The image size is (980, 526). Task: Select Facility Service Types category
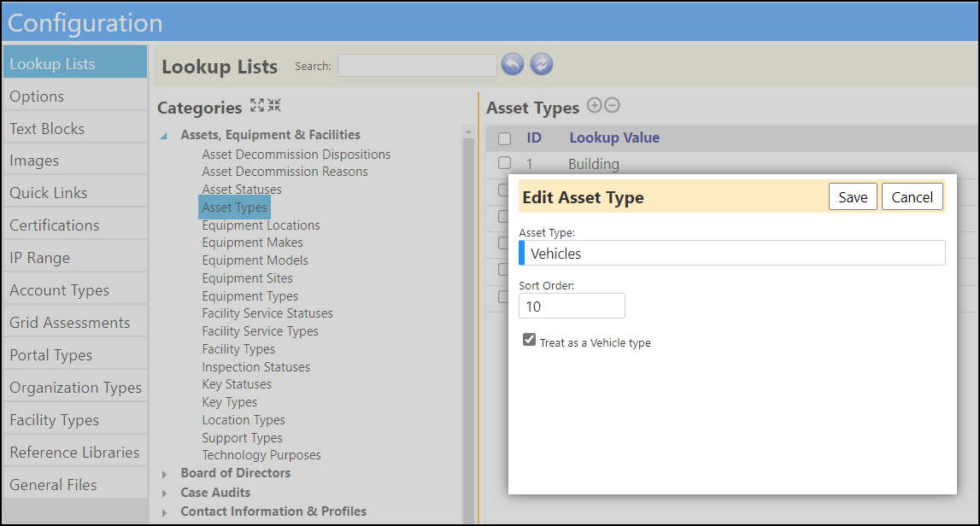point(260,331)
